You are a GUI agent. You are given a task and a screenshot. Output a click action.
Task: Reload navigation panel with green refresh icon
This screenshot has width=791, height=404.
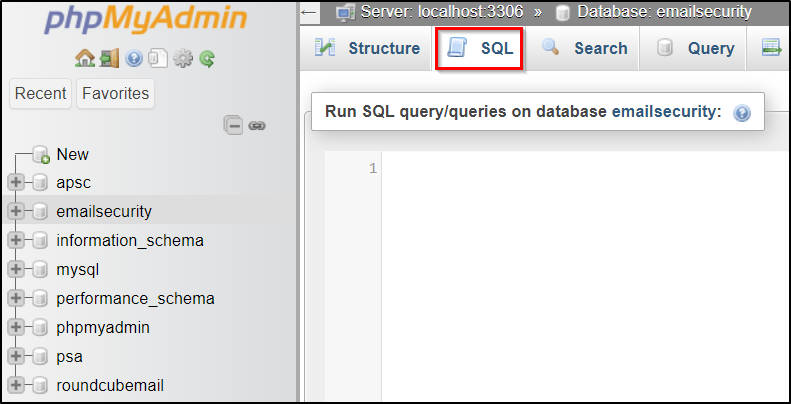click(x=207, y=59)
